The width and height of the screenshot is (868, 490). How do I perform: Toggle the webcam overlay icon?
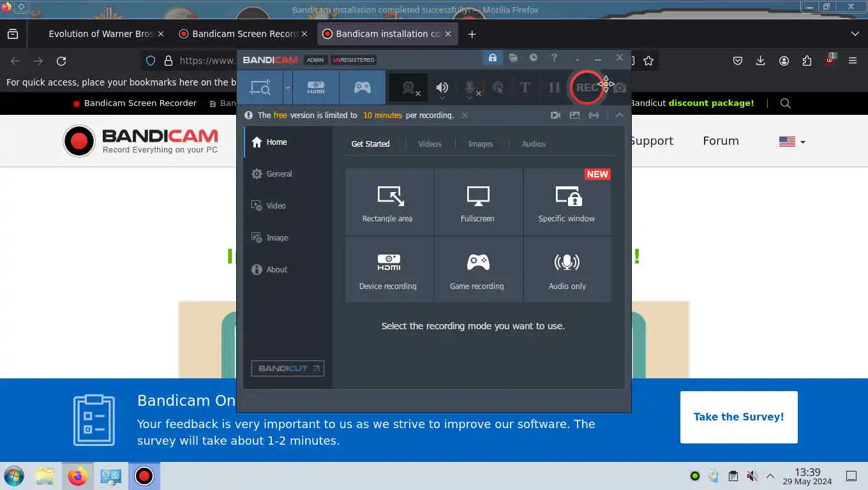[x=409, y=88]
